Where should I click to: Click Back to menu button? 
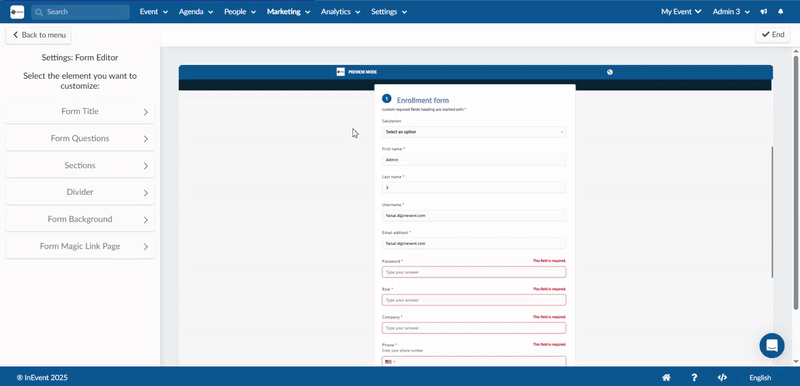(38, 35)
